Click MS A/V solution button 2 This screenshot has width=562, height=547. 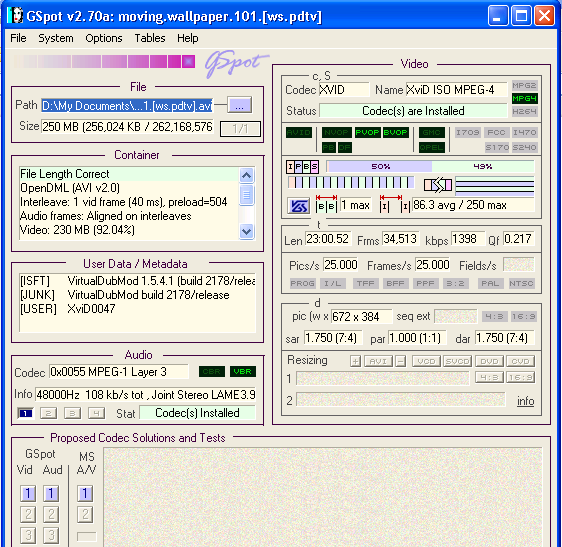pyautogui.click(x=85, y=514)
